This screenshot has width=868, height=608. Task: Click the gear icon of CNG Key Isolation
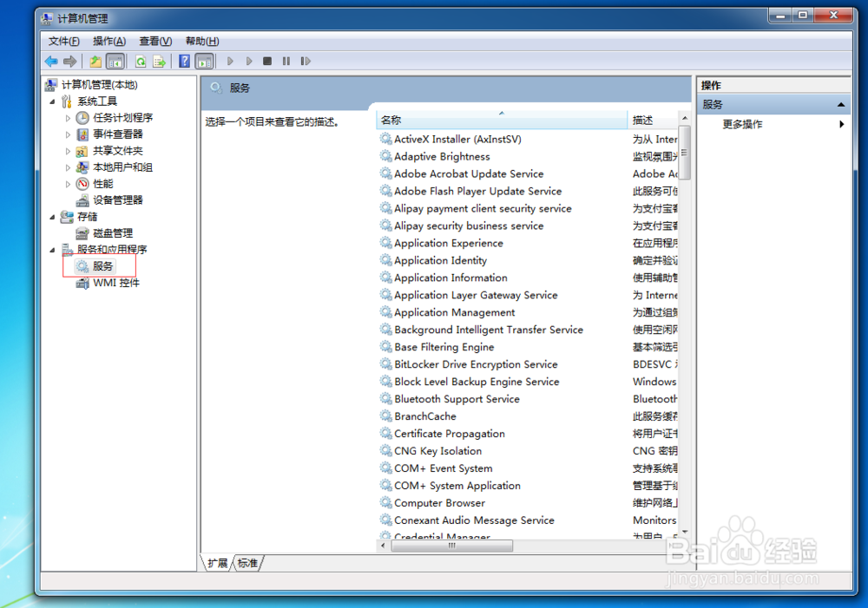[385, 450]
